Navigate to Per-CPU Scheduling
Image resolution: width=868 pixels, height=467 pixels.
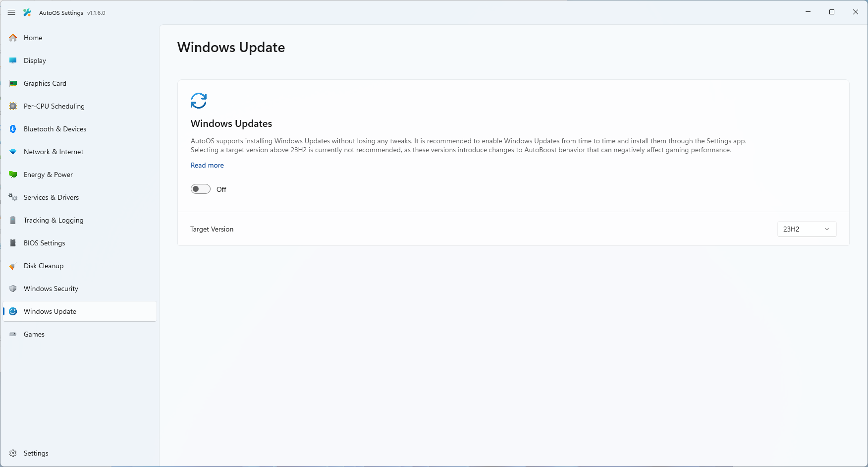[x=80, y=106]
